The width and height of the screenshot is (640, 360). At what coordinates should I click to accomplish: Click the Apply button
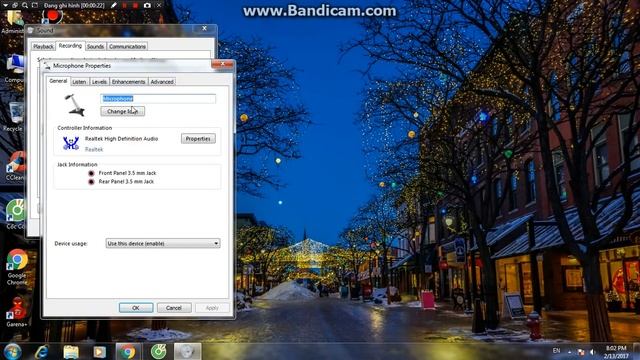pyautogui.click(x=212, y=308)
